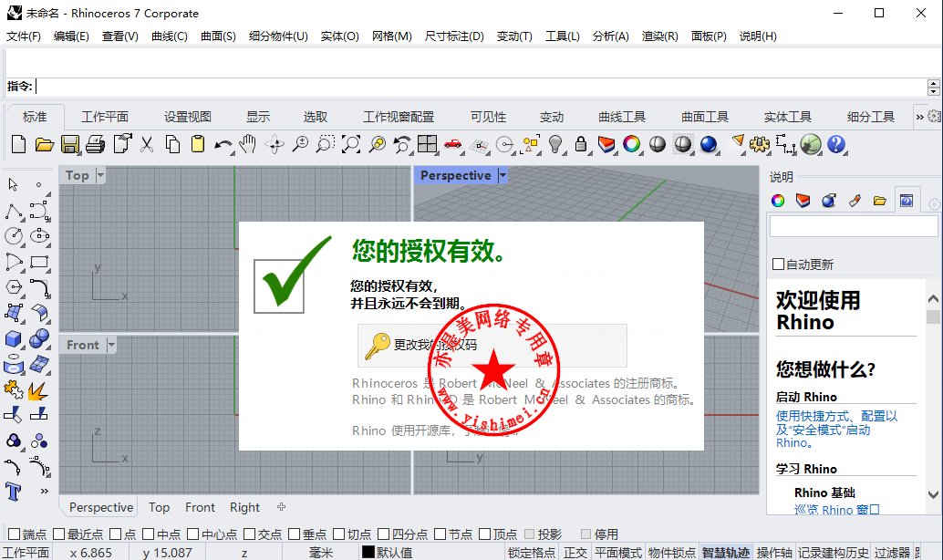Open Layers with the toolbar layers icon
This screenshot has height=560, width=943.
(606, 144)
